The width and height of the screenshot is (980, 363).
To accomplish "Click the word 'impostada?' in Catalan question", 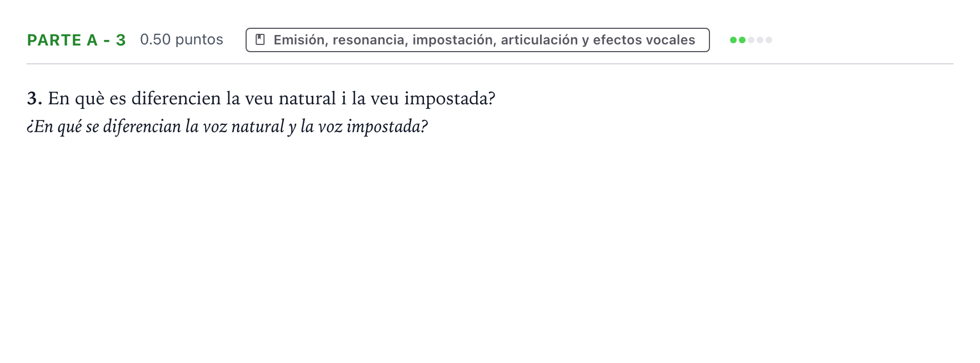I will click(x=449, y=99).
